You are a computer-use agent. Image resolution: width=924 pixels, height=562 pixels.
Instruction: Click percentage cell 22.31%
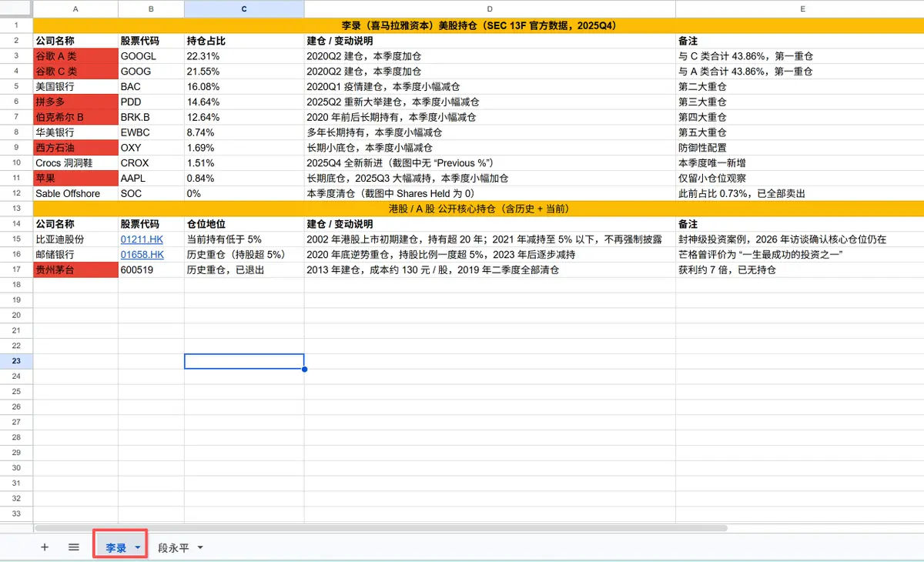point(244,56)
